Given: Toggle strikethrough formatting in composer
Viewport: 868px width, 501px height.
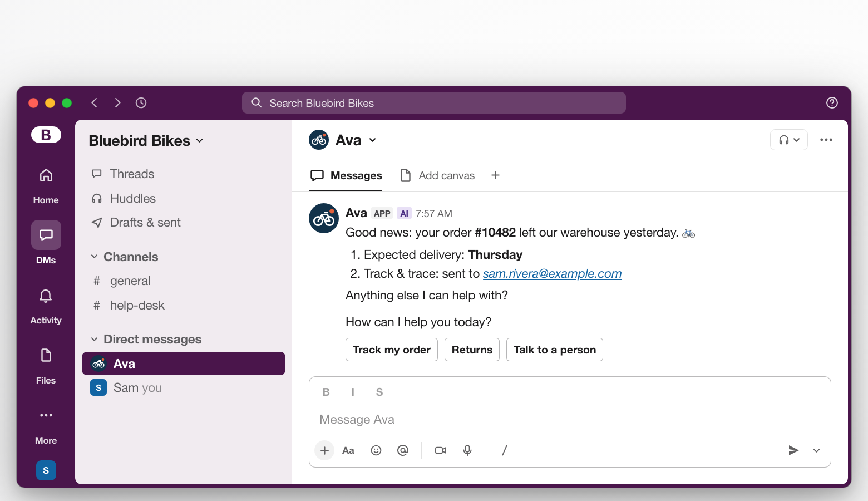Looking at the screenshot, I should pos(379,392).
